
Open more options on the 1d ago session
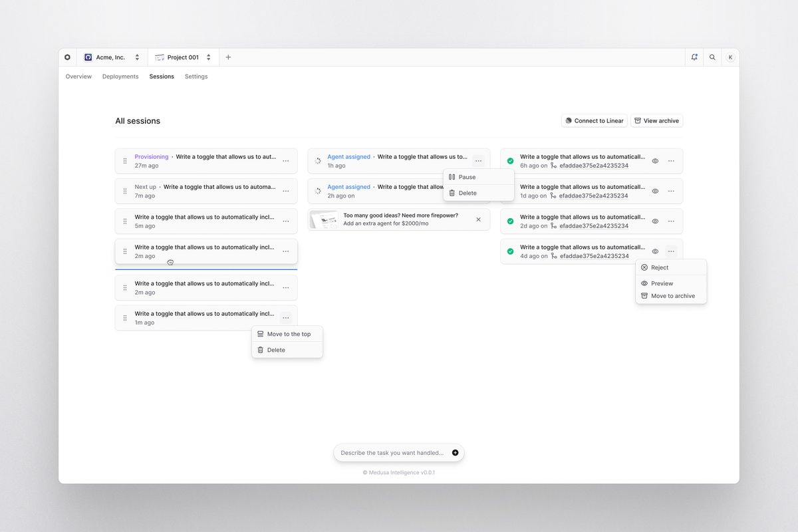pyautogui.click(x=671, y=191)
